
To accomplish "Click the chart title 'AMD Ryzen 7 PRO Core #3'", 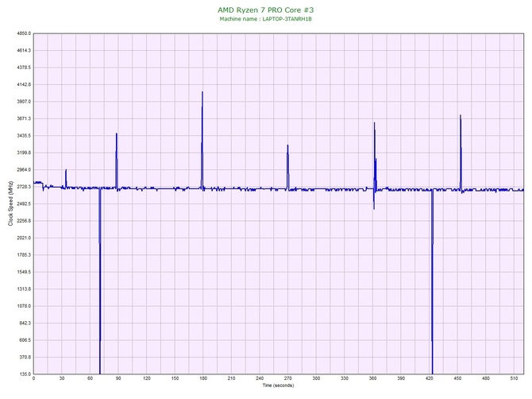I will coord(266,10).
